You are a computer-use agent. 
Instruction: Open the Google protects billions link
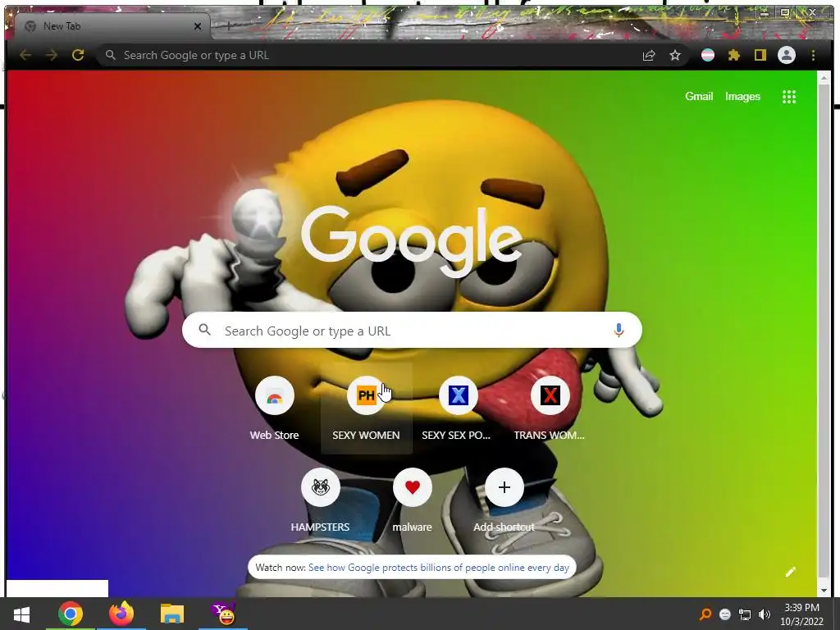(x=439, y=568)
